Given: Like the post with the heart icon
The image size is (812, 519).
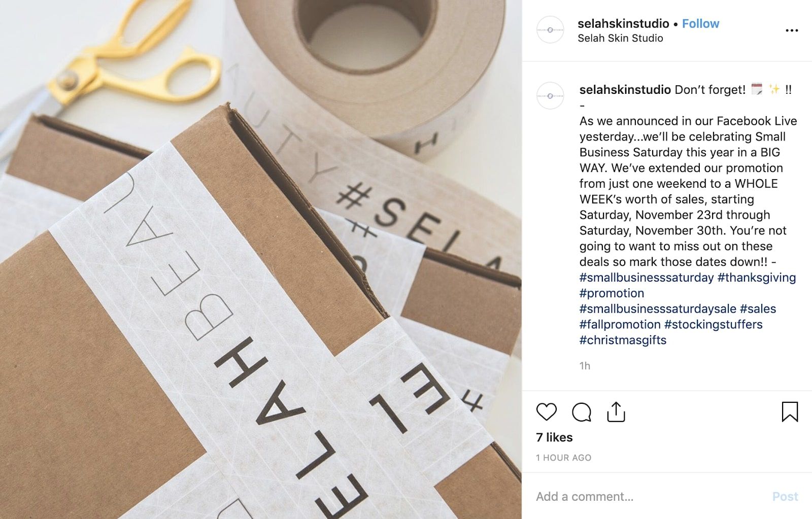Looking at the screenshot, I should click(x=547, y=412).
